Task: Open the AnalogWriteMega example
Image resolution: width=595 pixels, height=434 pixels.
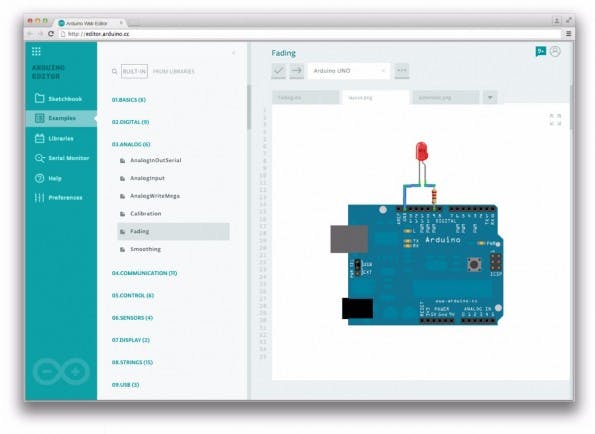Action: (x=155, y=196)
